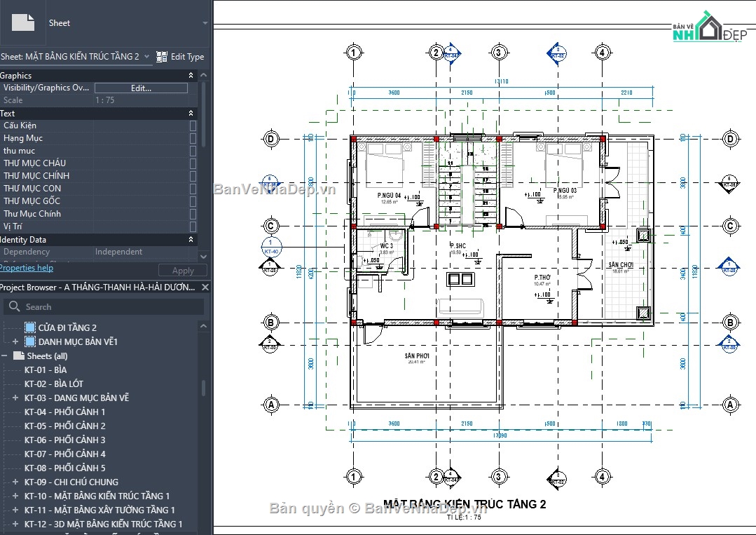Click the Apply button in Properties
The height and width of the screenshot is (535, 756).
183,271
